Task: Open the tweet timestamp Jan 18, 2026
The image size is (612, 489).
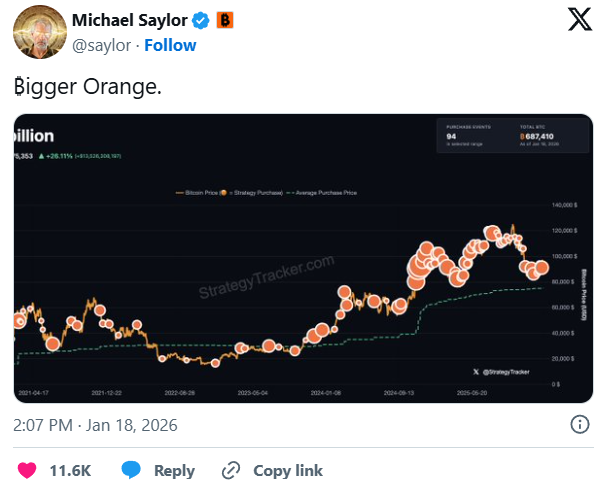Action: point(95,425)
